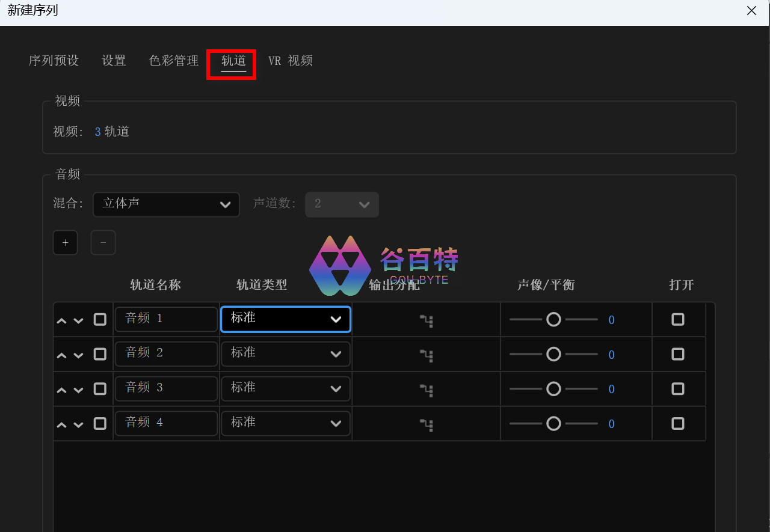Expand the 混合 立体声 dropdown
The height and width of the screenshot is (532, 770).
coord(166,204)
